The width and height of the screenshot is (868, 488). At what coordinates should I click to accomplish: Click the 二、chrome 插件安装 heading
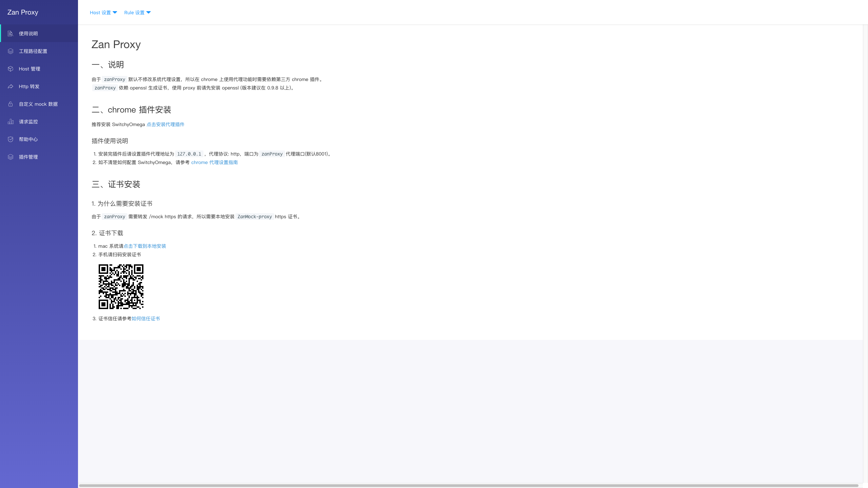pyautogui.click(x=131, y=110)
